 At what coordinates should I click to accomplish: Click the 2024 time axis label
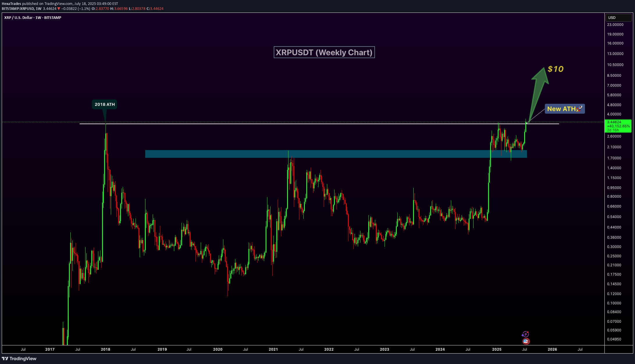tap(440, 349)
